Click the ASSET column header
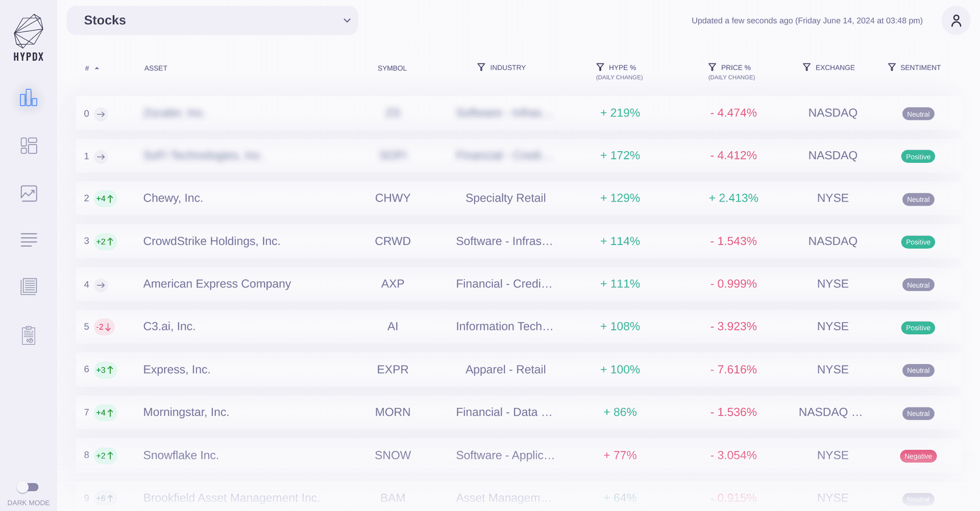The width and height of the screenshot is (980, 511). tap(156, 68)
